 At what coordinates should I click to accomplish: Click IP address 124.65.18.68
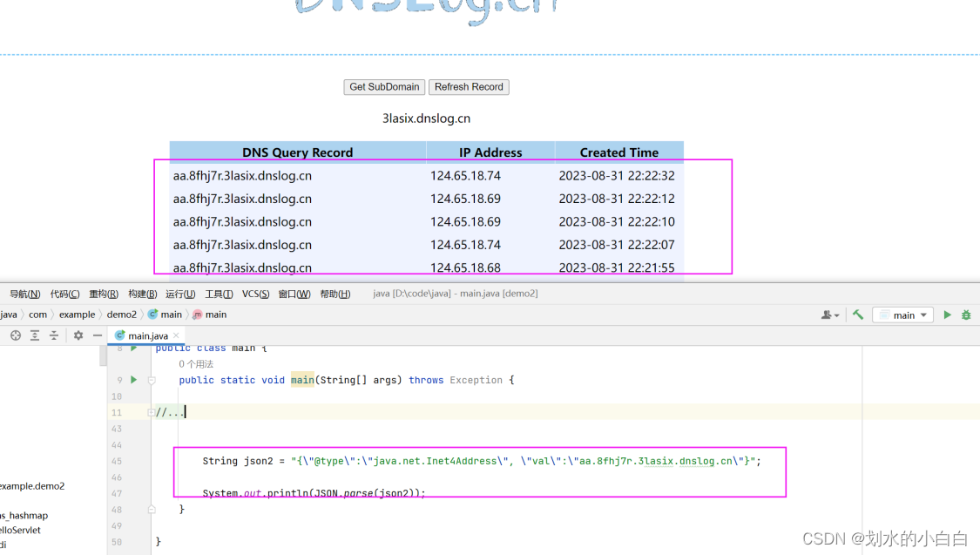(x=466, y=267)
